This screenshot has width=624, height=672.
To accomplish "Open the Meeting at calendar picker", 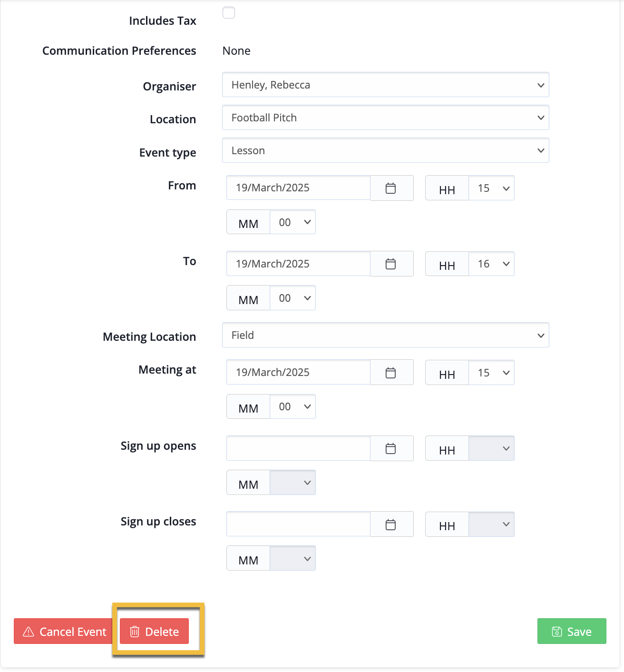I will point(391,372).
